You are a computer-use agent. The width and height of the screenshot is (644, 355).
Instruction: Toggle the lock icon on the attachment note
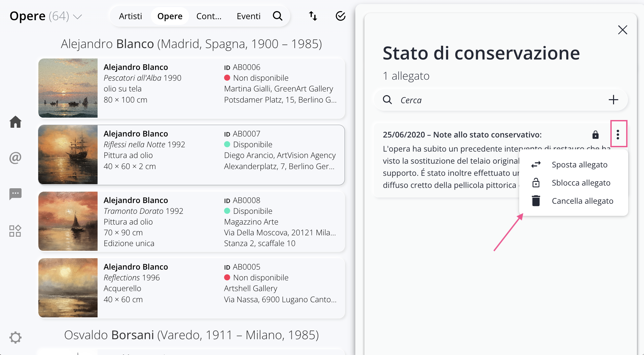click(x=595, y=135)
